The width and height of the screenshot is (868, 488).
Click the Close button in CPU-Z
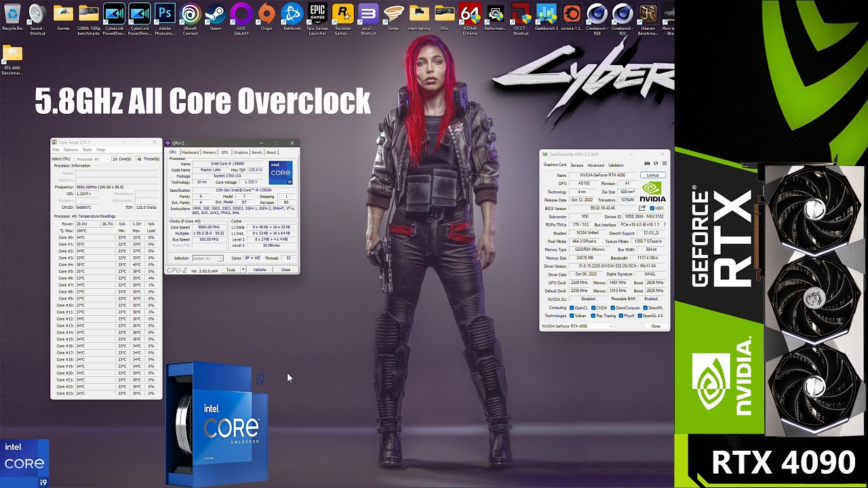(x=285, y=270)
